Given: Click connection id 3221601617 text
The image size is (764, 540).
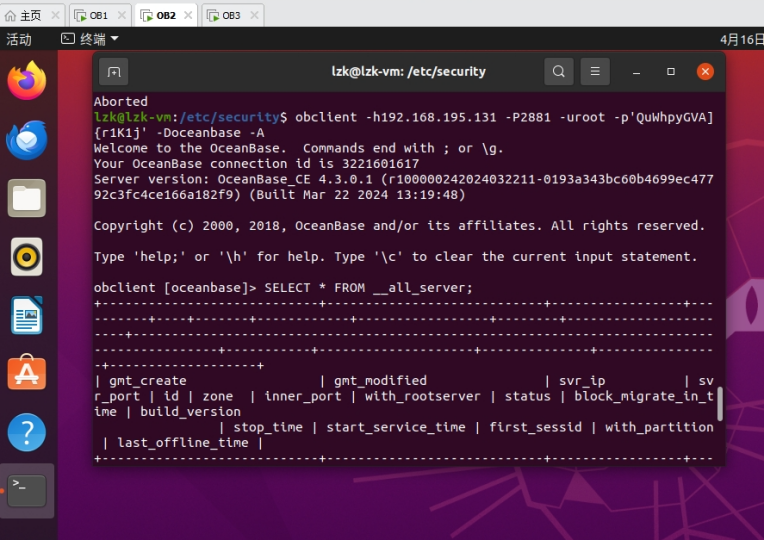Looking at the screenshot, I should (381, 164).
